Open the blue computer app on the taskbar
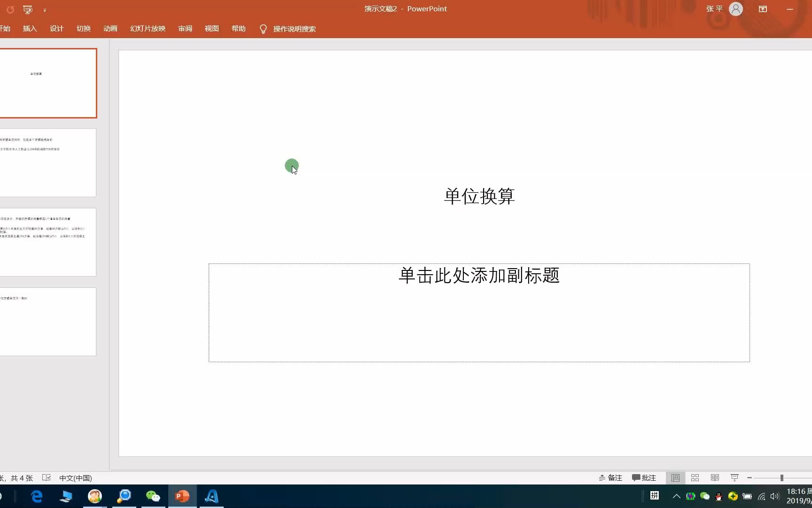This screenshot has height=508, width=812. (x=66, y=496)
